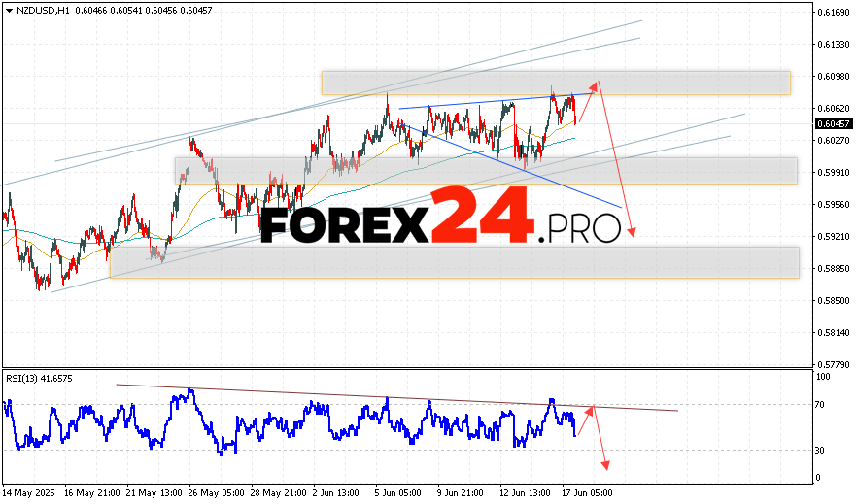Select the lowest grey support zone

[x=454, y=262]
